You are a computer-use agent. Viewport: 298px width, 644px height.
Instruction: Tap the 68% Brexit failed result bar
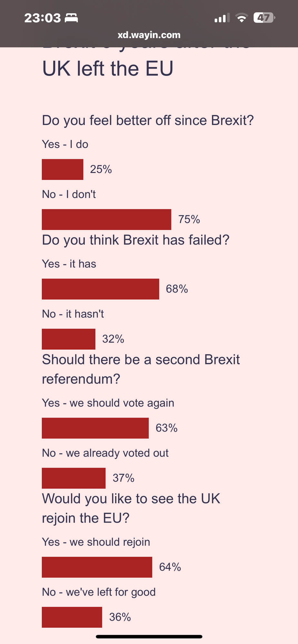click(x=100, y=289)
